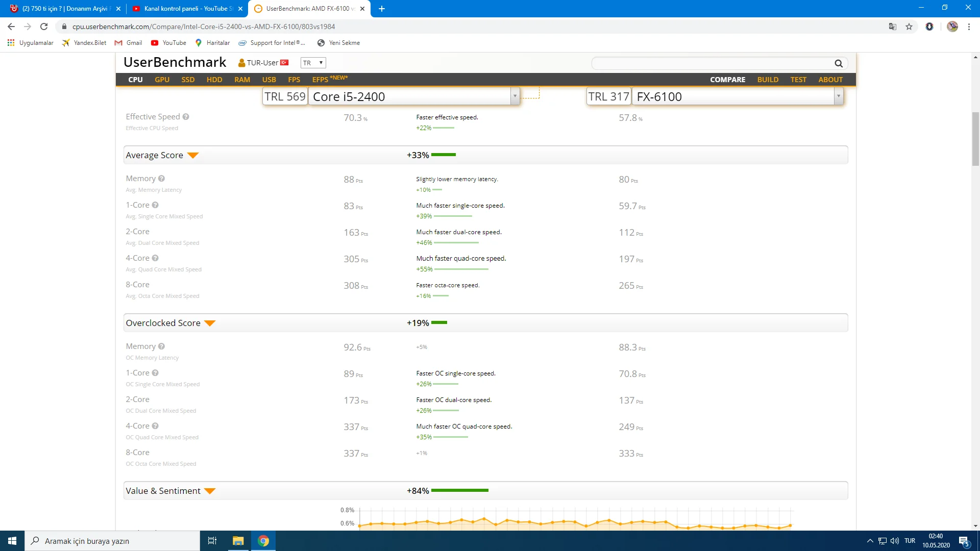This screenshot has height=551, width=980.
Task: Select the GPU tab in navigation bar
Action: point(162,80)
